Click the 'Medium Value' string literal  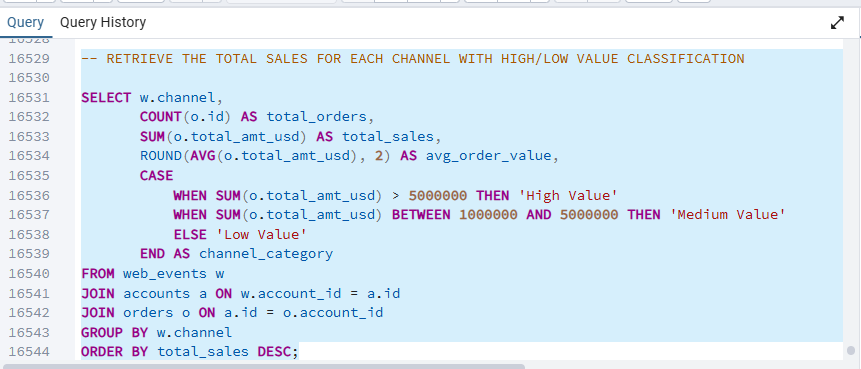pos(728,215)
